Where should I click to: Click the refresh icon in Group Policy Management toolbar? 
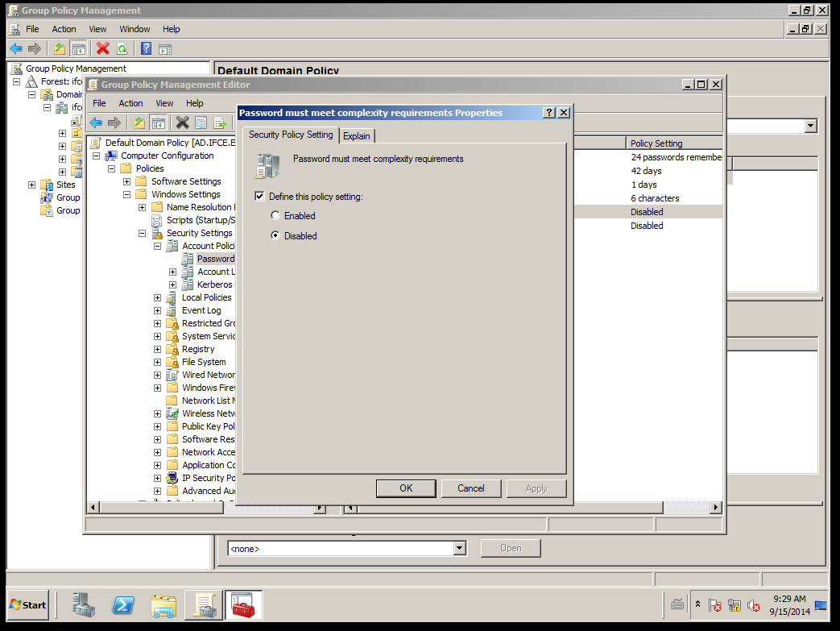(122, 49)
